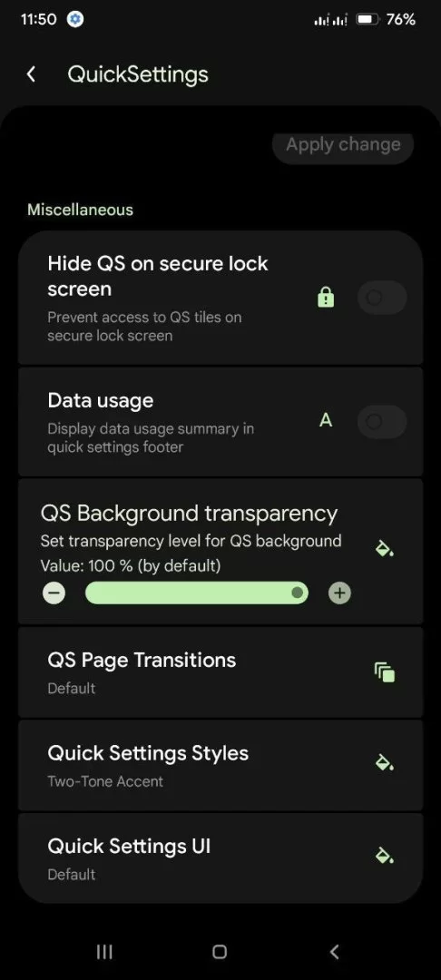Decrease transparency with the minus button
This screenshot has width=441, height=980.
pos(54,593)
